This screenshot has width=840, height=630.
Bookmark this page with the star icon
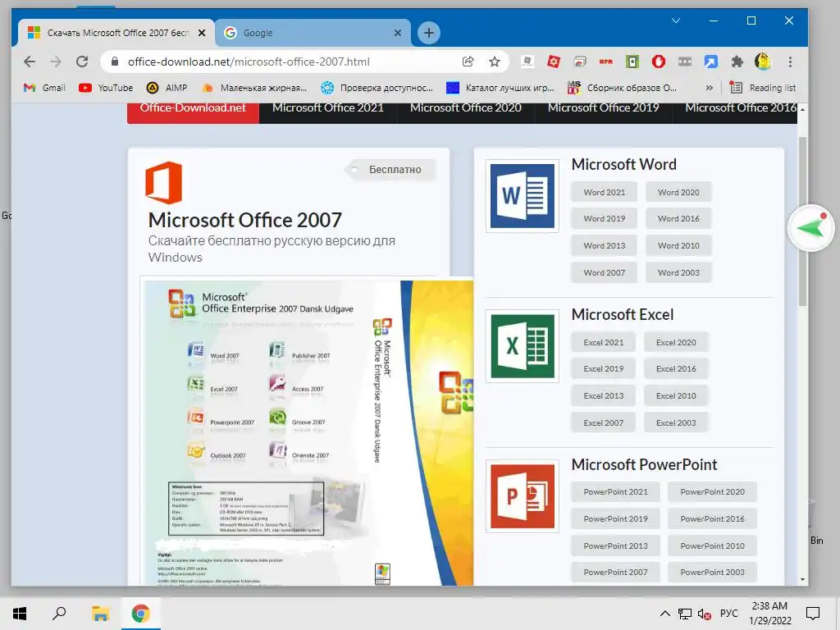(x=495, y=62)
